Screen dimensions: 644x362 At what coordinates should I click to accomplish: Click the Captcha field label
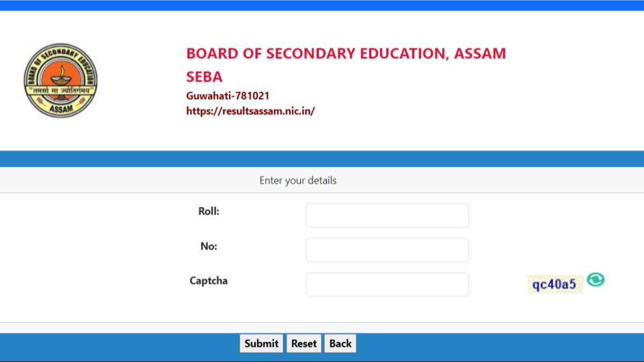click(208, 280)
